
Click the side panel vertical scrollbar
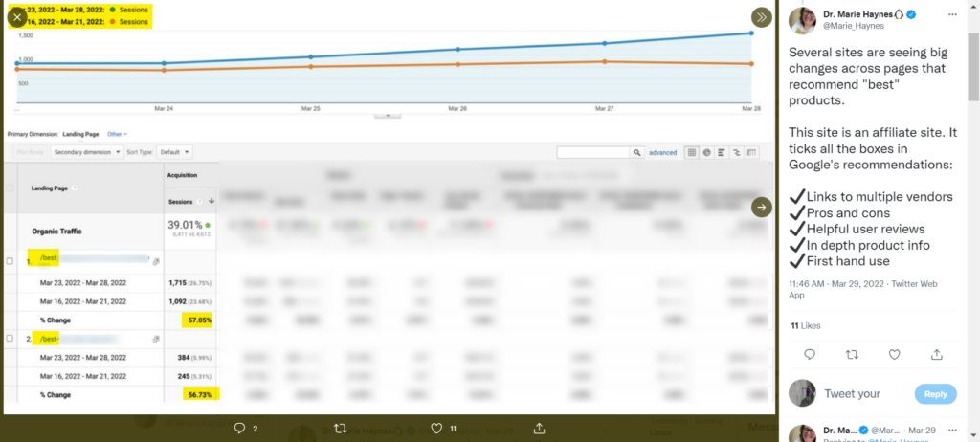(x=973, y=66)
